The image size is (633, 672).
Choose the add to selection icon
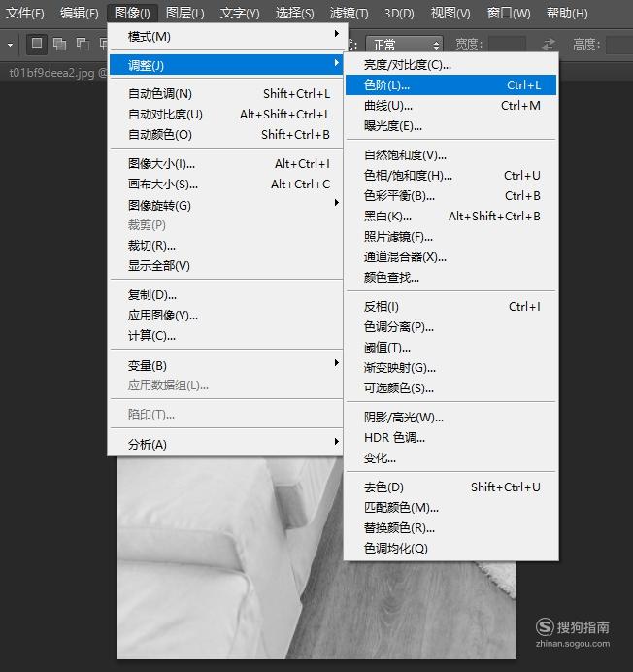59,44
